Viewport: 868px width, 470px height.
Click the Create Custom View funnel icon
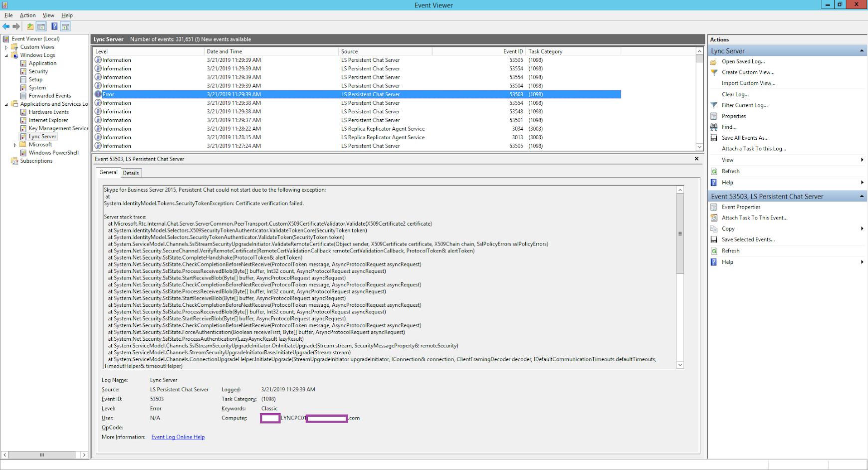click(714, 72)
